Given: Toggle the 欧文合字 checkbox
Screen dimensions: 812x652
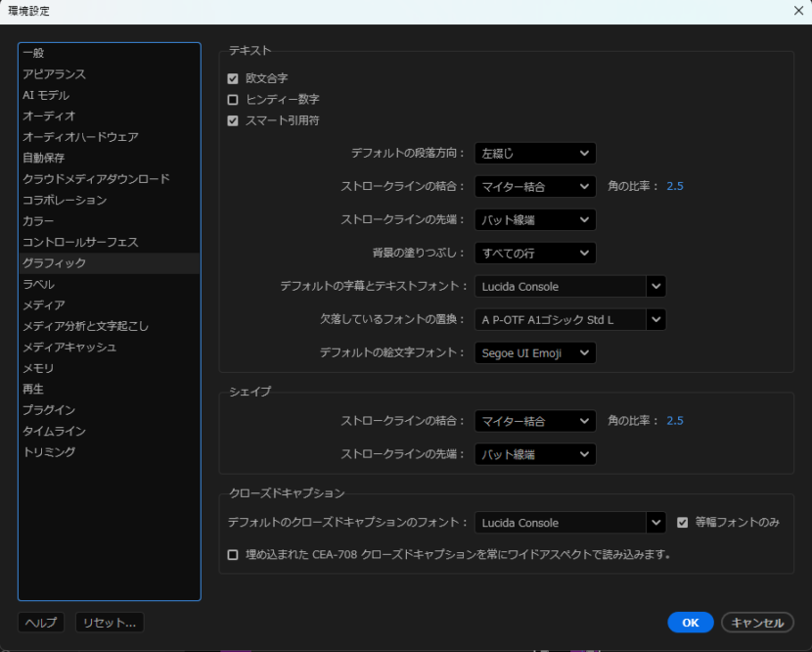Looking at the screenshot, I should [233, 78].
